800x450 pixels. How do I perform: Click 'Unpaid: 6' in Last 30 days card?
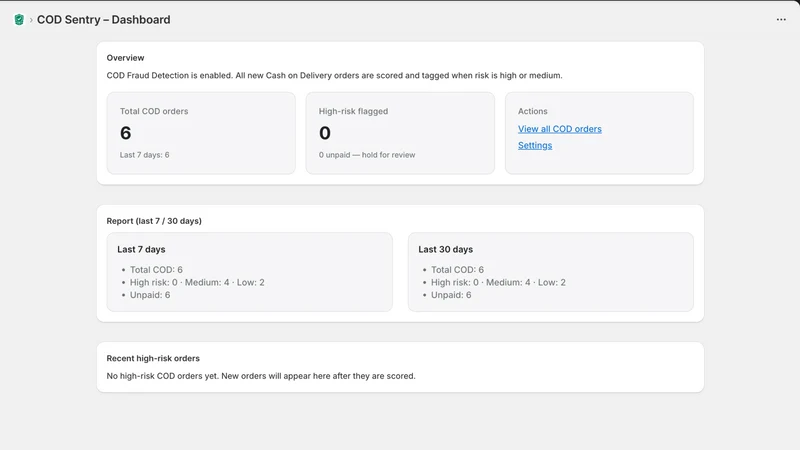(x=451, y=295)
